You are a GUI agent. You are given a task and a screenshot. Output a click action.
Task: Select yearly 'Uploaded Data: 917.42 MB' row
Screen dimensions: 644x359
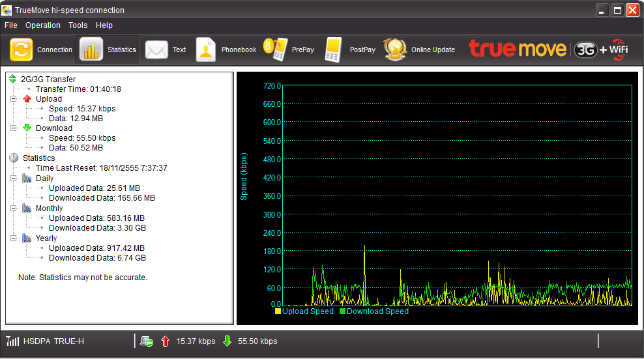(97, 248)
